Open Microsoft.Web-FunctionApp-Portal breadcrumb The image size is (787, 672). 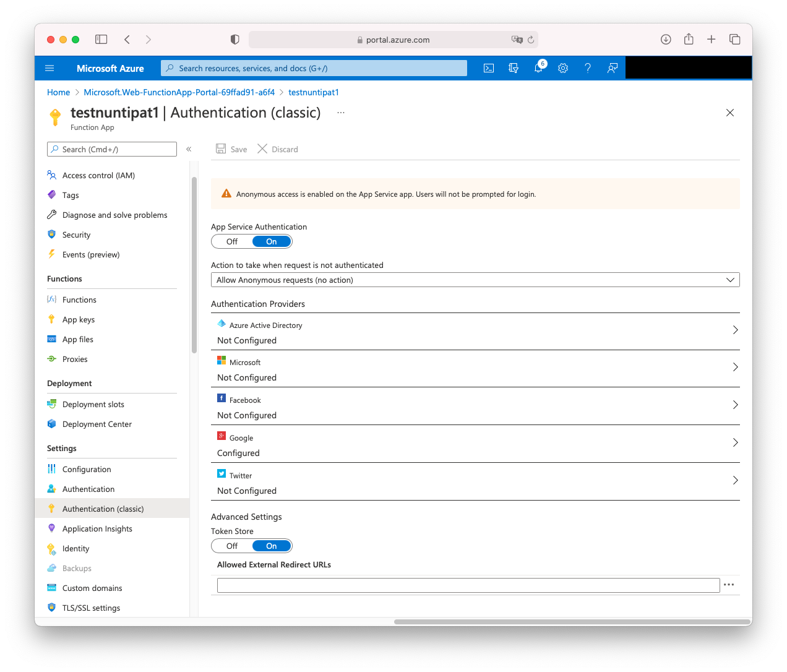(179, 92)
